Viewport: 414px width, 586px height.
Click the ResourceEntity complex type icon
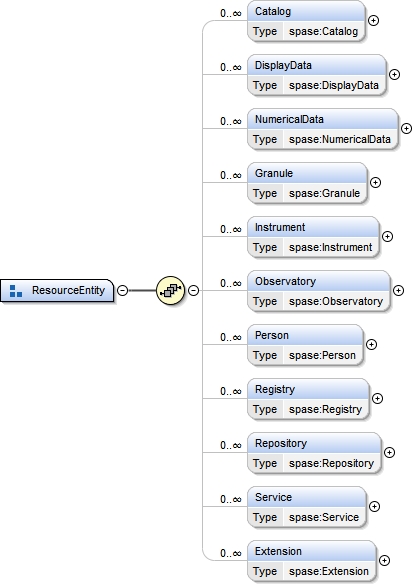[16, 291]
